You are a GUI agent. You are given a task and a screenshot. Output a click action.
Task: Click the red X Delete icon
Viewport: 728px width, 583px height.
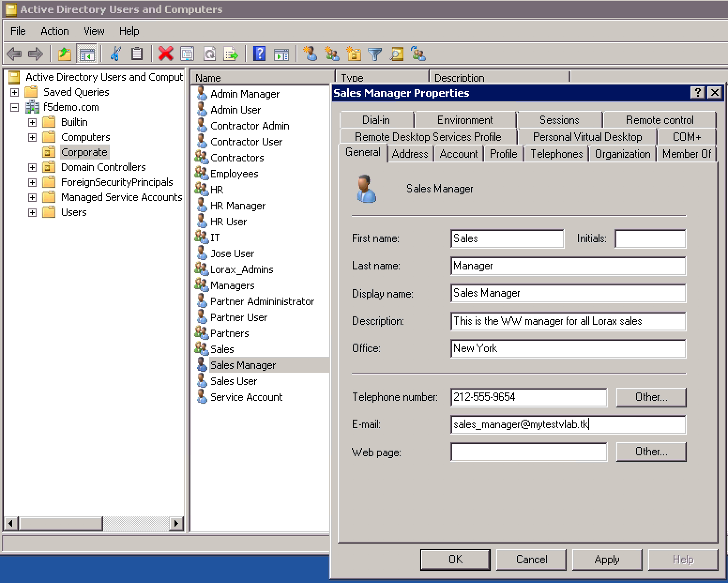click(x=166, y=54)
